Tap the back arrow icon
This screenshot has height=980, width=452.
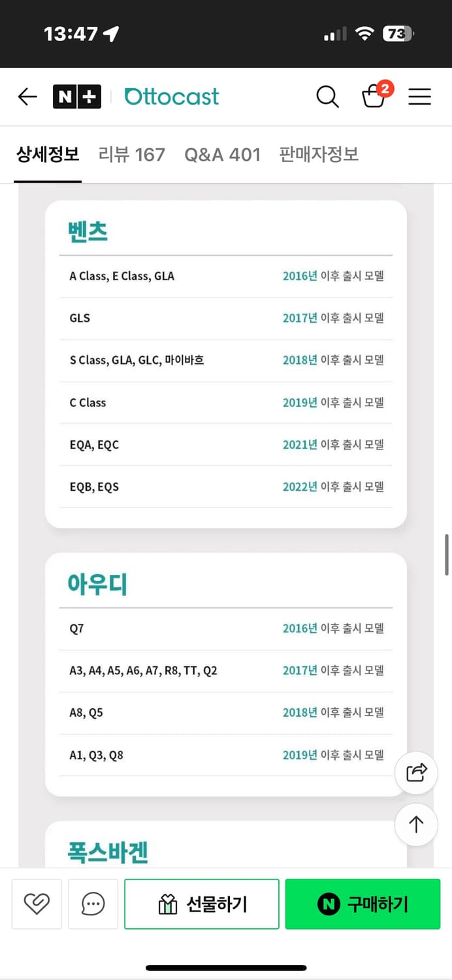[27, 97]
